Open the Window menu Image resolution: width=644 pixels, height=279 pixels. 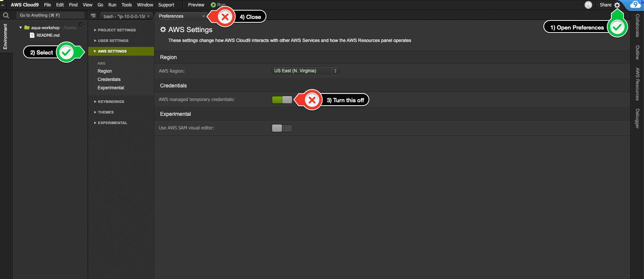[x=145, y=5]
